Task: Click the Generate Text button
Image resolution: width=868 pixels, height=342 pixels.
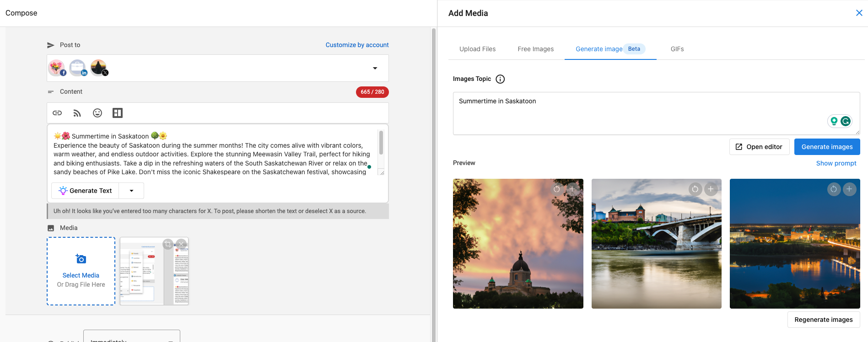Action: tap(85, 191)
